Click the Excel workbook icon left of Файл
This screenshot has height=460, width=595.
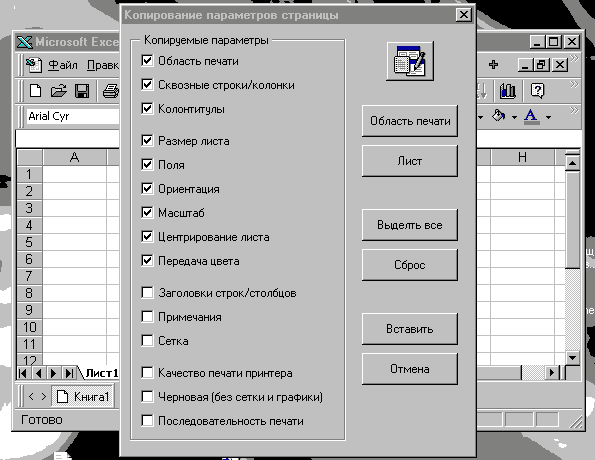tap(34, 65)
